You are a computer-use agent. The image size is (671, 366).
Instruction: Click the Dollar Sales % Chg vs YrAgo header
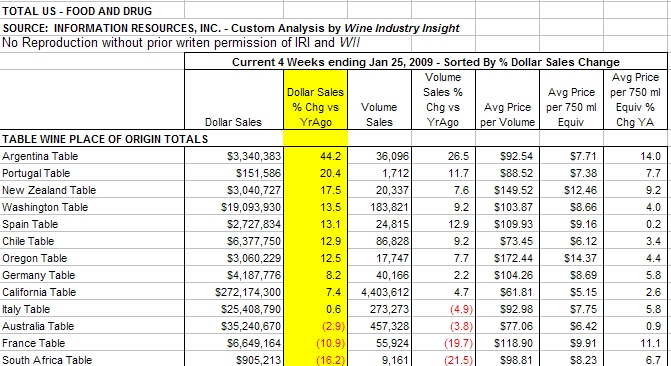(315, 100)
